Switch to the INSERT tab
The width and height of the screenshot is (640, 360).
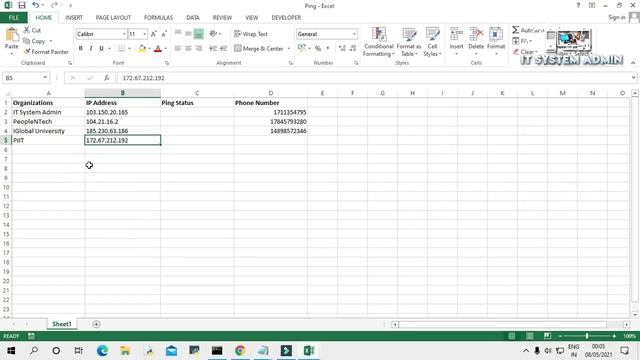[74, 18]
